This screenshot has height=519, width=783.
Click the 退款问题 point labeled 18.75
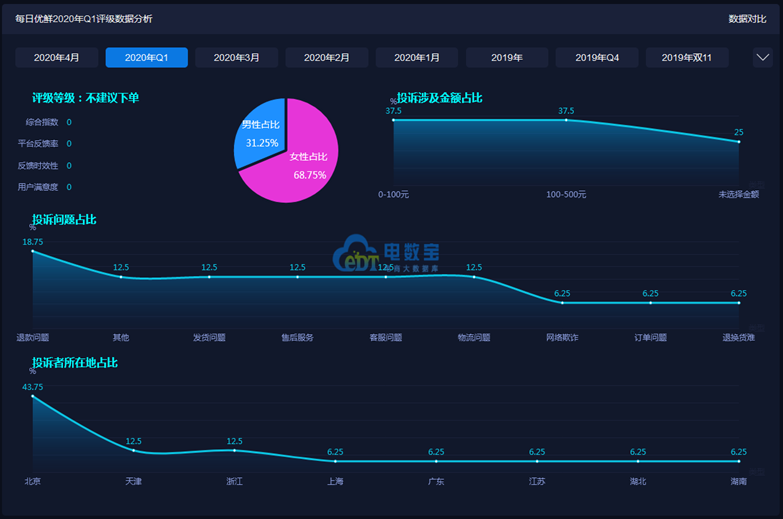tap(33, 251)
